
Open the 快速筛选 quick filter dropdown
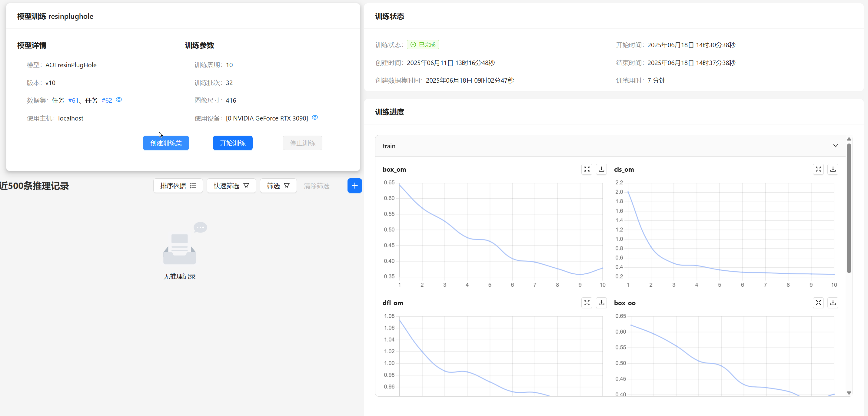click(x=231, y=186)
